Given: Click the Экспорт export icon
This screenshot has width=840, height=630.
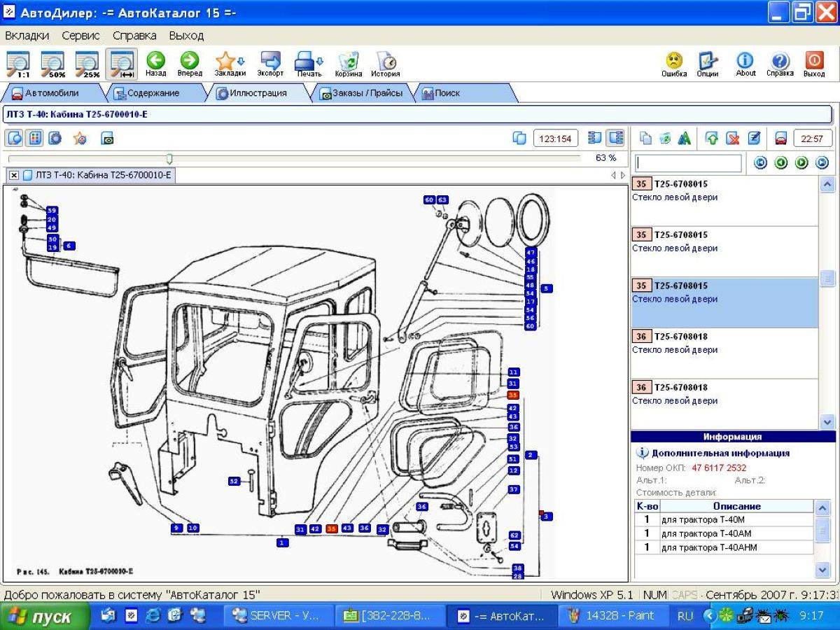Looking at the screenshot, I should (270, 64).
